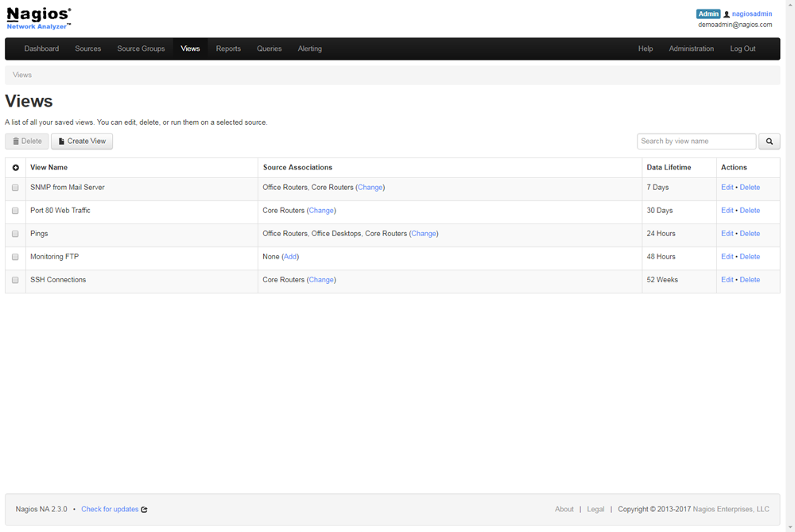Select the SSH Connections row checkbox
This screenshot has width=795, height=532.
coord(15,280)
